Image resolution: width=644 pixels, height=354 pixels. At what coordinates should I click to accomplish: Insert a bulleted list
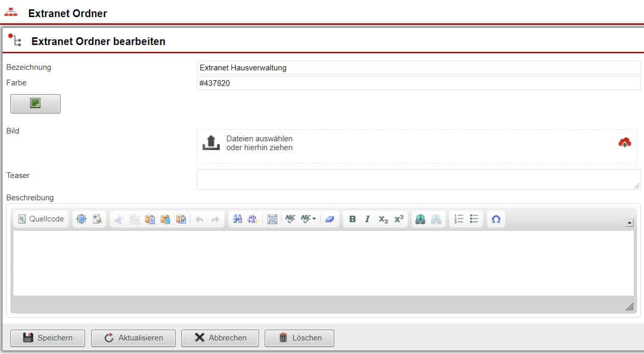pyautogui.click(x=474, y=219)
